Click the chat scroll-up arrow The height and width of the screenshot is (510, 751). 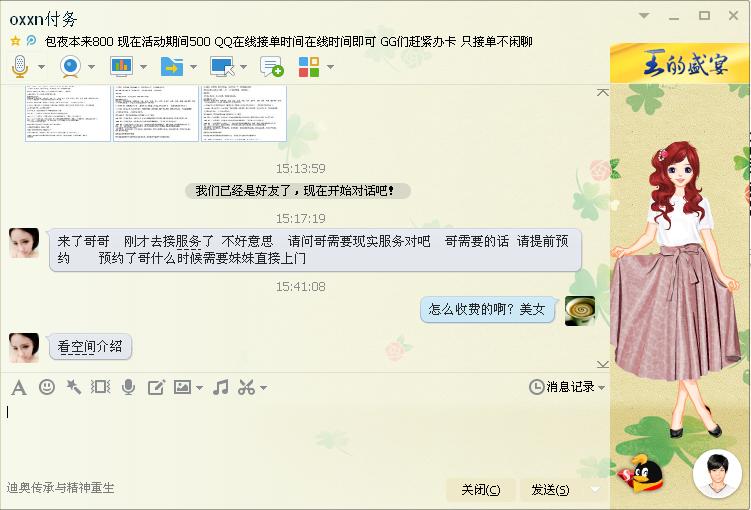[x=603, y=92]
